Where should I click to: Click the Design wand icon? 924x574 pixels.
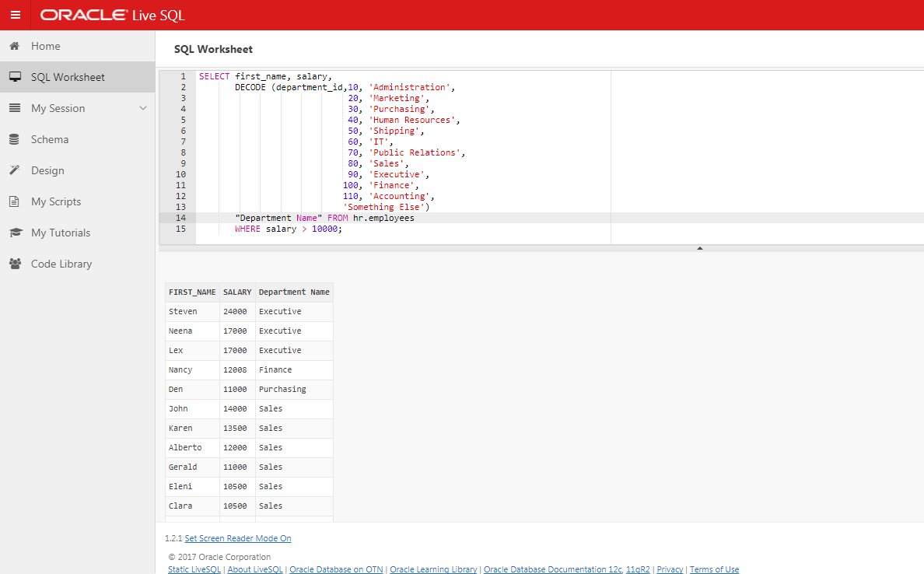(15, 170)
